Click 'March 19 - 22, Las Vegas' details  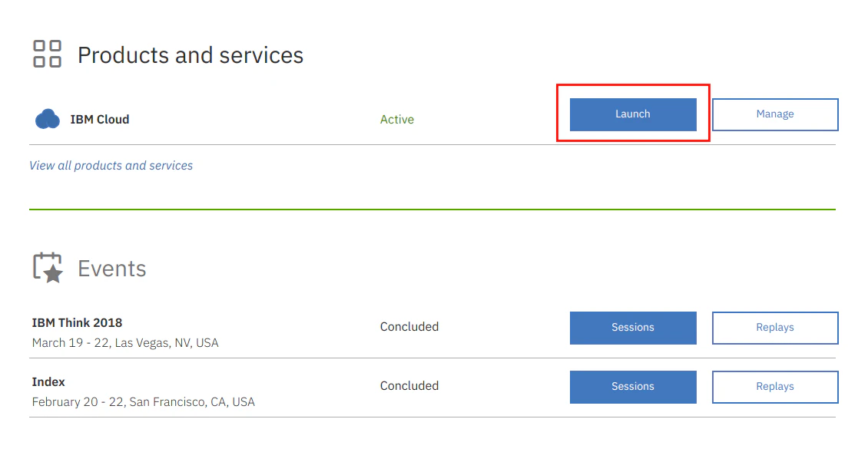point(125,343)
